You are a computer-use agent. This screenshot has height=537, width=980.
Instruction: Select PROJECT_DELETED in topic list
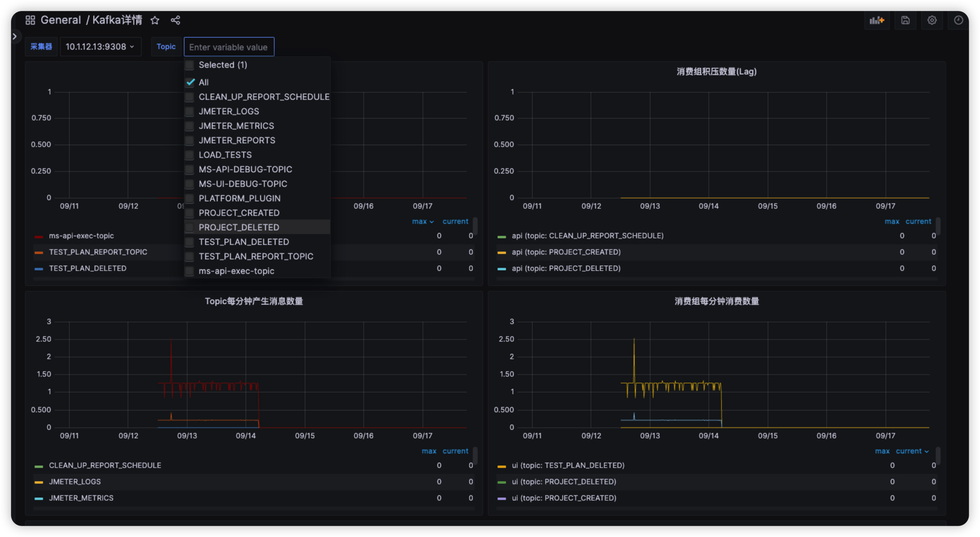coord(257,227)
